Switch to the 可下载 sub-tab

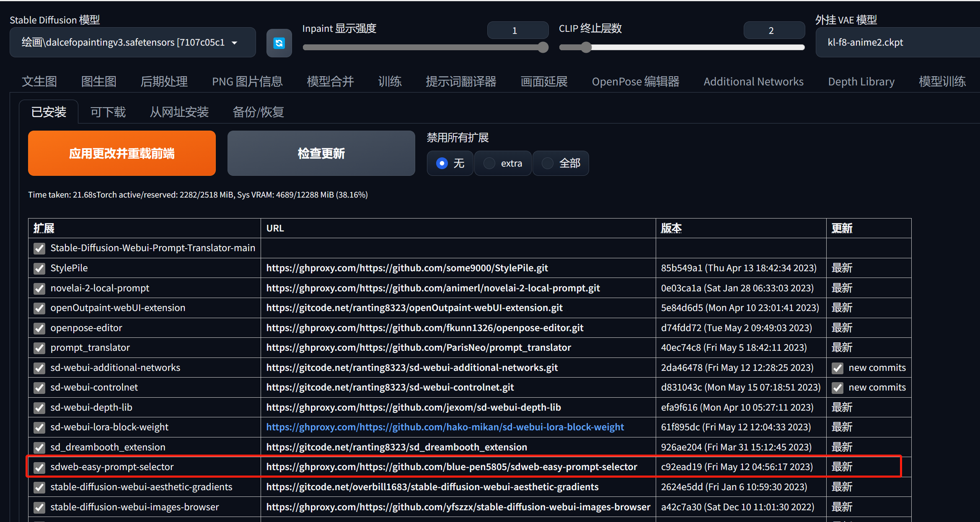(108, 112)
